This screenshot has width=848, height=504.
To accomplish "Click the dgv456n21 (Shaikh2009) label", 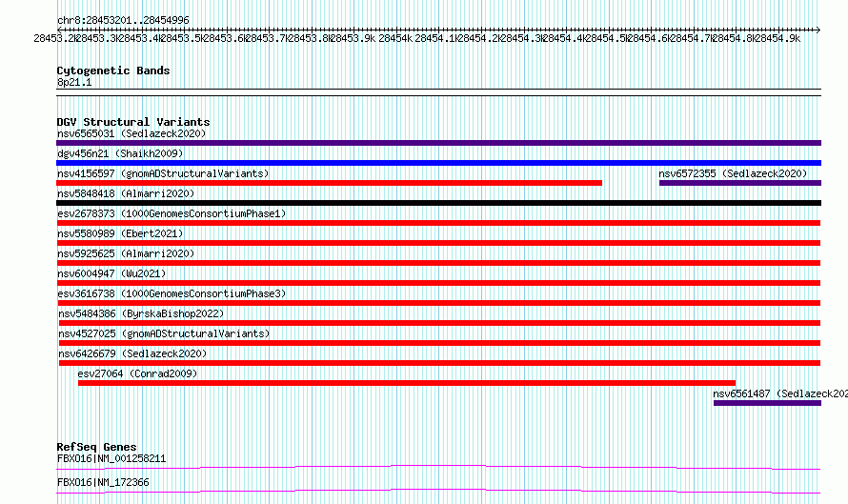I will [x=120, y=153].
